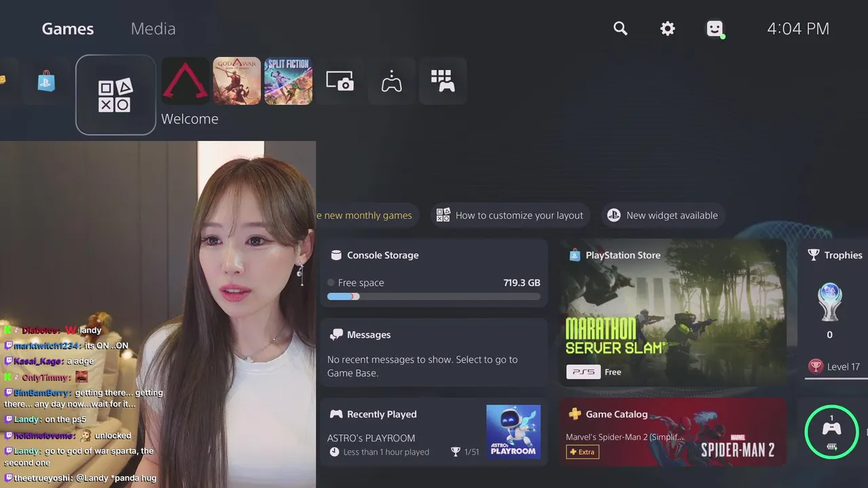Click the BimBamBerry chat username

coord(41,392)
